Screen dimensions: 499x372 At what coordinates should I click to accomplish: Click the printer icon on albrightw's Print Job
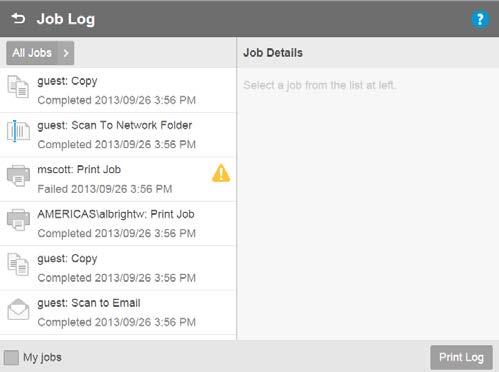18,220
